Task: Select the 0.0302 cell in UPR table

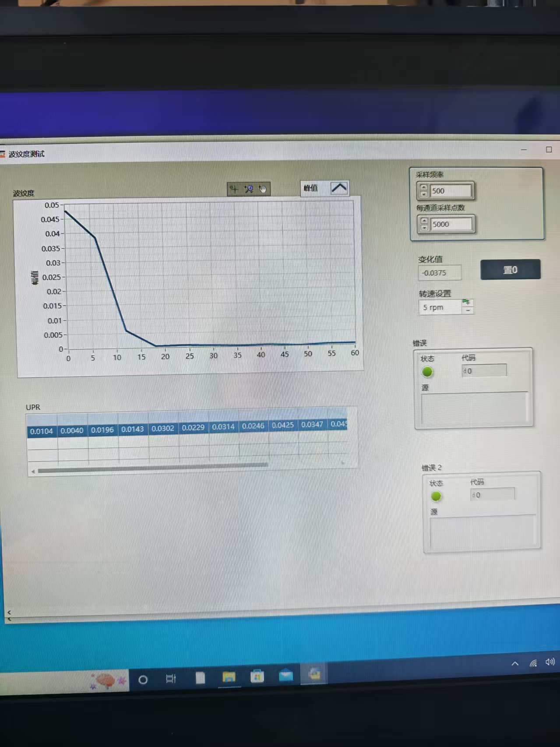Action: 163,429
